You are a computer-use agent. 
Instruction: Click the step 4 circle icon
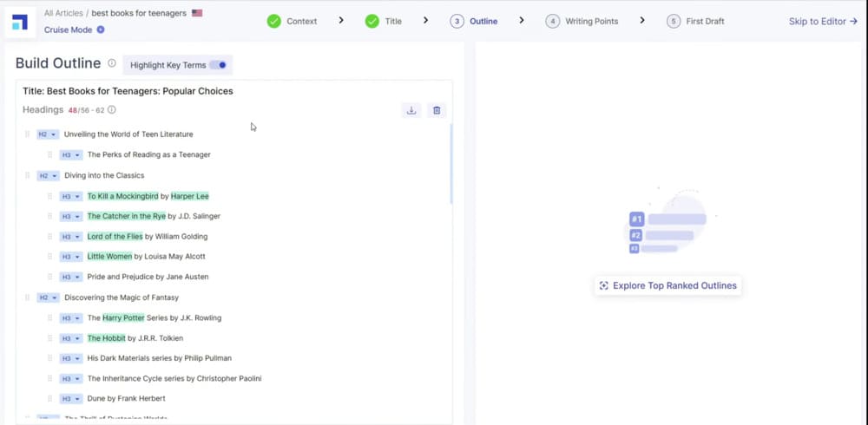point(552,21)
